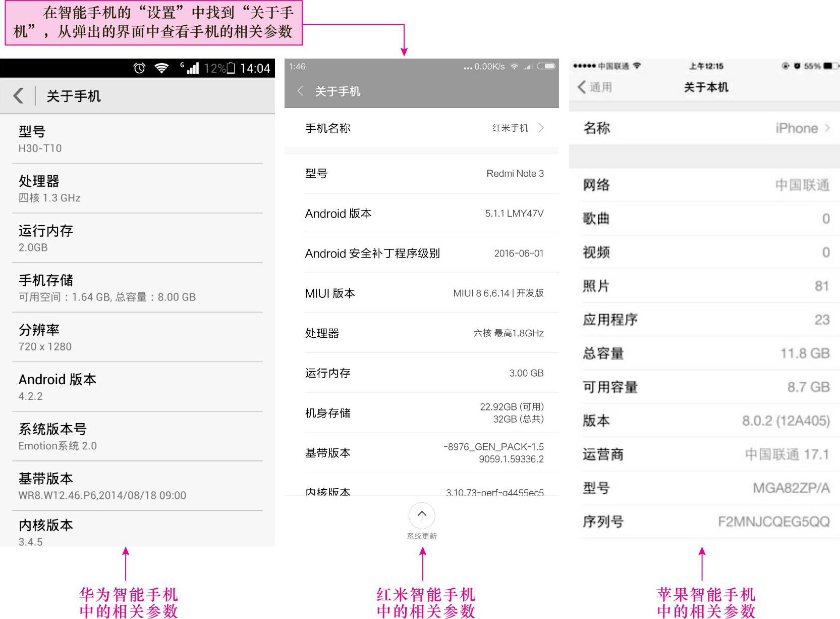This screenshot has height=619, width=840.
Task: Tap the Wi-Fi icon in Redmi status bar
Action: [x=514, y=67]
